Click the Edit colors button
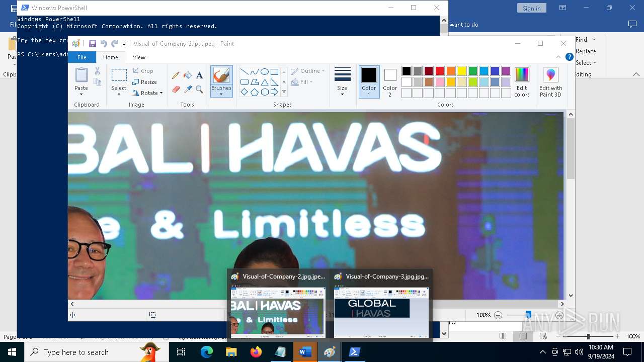 pyautogui.click(x=522, y=82)
